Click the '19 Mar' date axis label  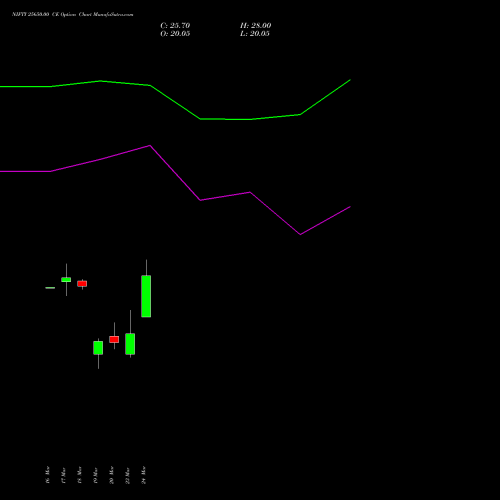[x=95, y=475]
